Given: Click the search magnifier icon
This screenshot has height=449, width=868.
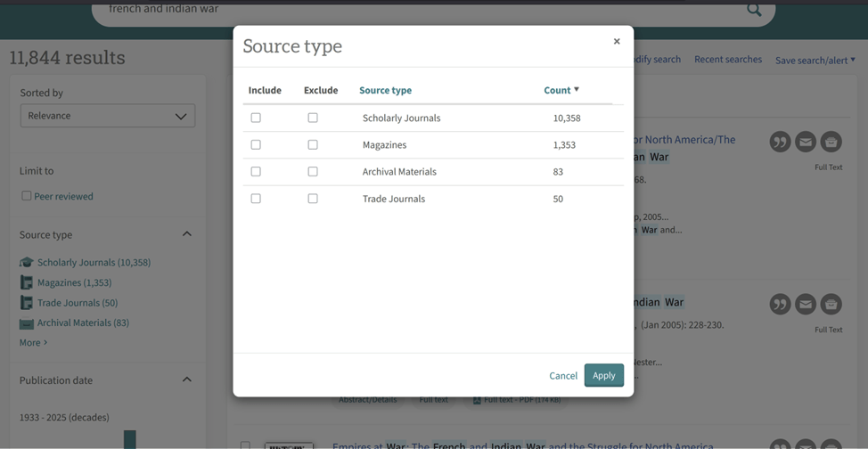Looking at the screenshot, I should 754,10.
